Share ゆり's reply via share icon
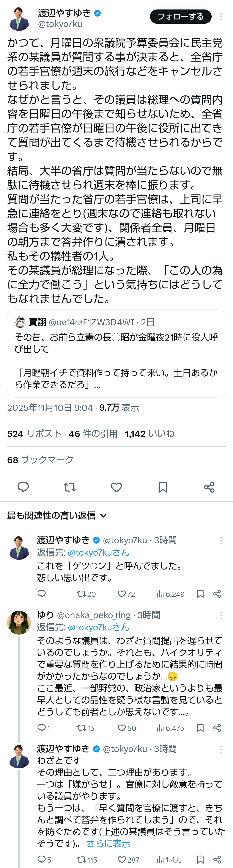Viewport: 233px width, 868px height. (217, 728)
